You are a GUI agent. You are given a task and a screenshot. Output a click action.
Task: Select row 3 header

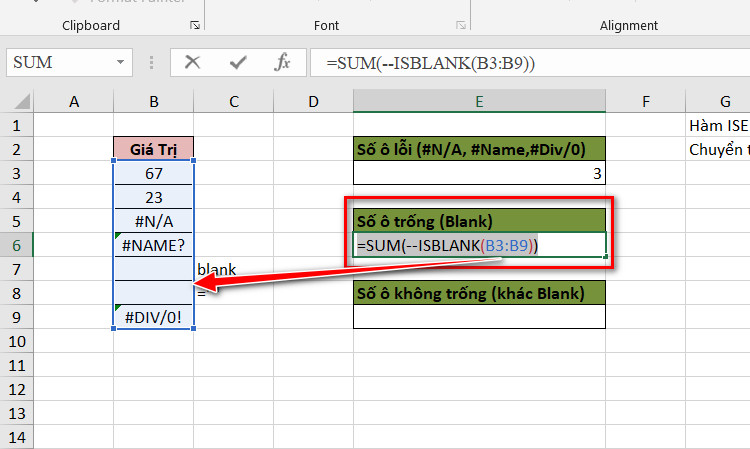[17, 173]
